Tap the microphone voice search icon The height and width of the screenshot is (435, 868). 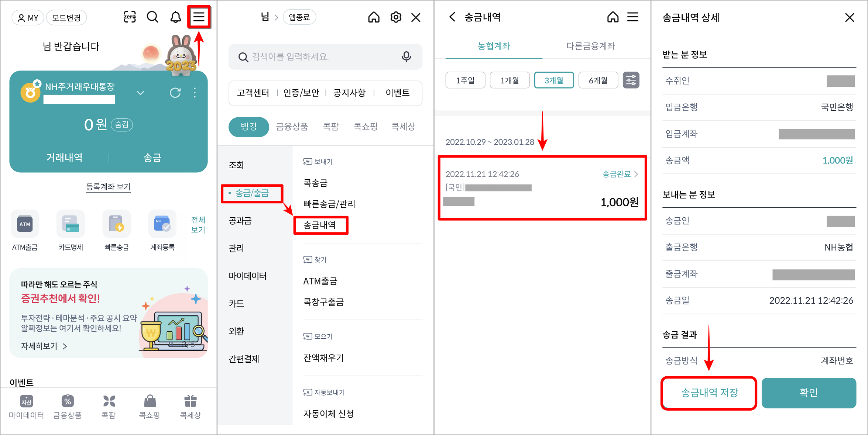pos(406,57)
